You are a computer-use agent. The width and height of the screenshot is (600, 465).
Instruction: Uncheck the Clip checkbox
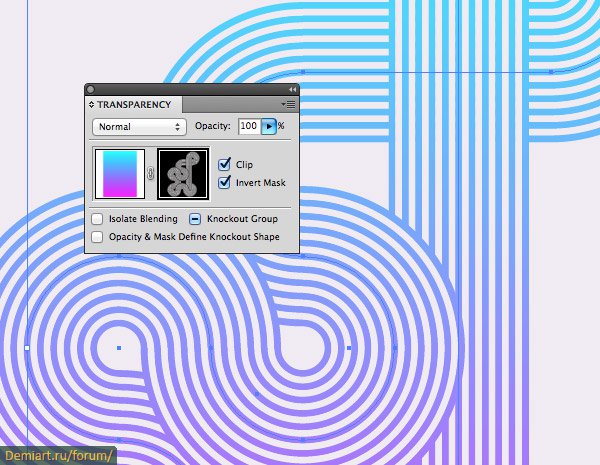tap(224, 164)
